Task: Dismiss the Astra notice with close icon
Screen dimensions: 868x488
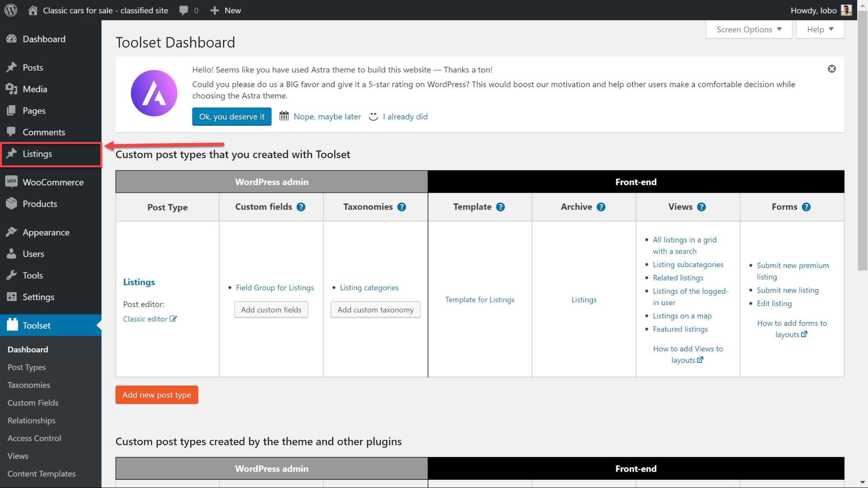Action: [x=832, y=69]
